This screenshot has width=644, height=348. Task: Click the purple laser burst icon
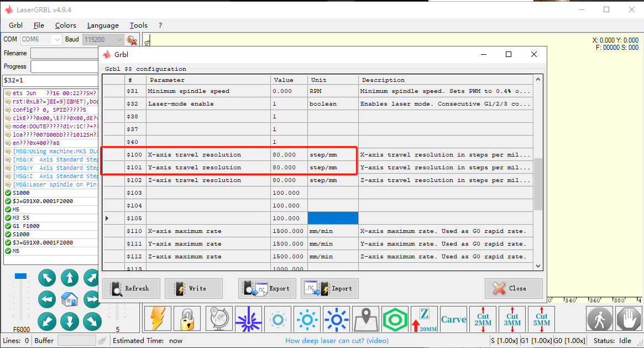coord(248,319)
